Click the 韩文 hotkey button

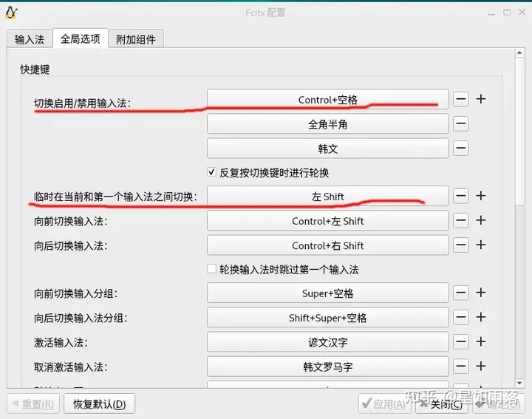pyautogui.click(x=328, y=149)
